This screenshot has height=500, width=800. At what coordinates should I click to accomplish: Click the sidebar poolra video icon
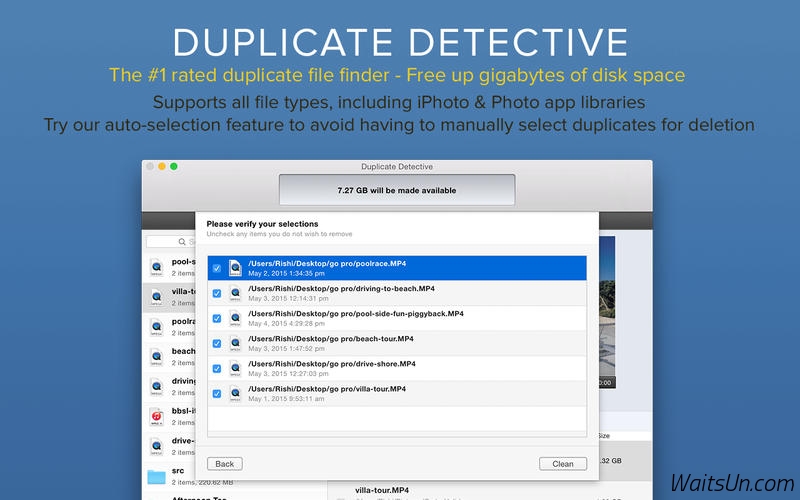[157, 327]
